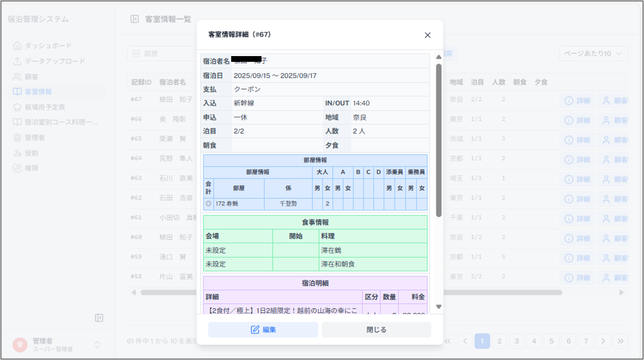This screenshot has width=644, height=360.
Task: Open データアップロード in the sidebar
Action: point(54,61)
